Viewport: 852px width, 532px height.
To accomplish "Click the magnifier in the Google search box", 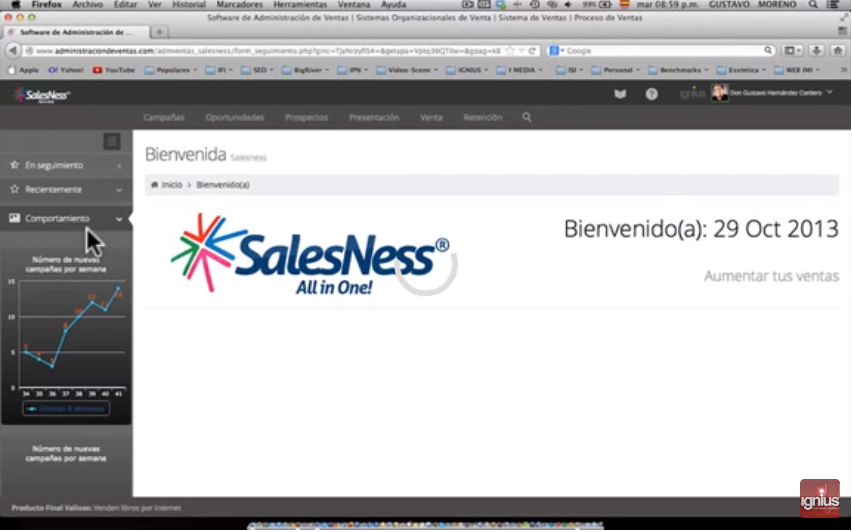I will point(768,51).
